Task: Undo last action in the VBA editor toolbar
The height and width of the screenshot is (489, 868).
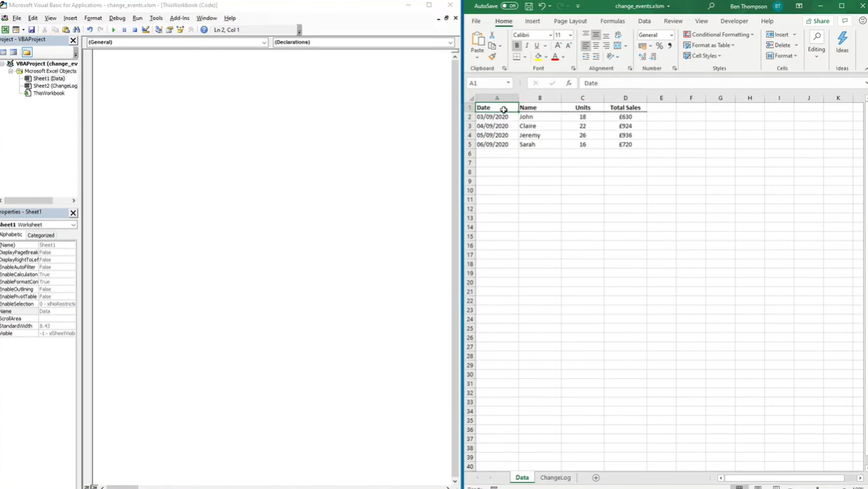Action: [90, 30]
